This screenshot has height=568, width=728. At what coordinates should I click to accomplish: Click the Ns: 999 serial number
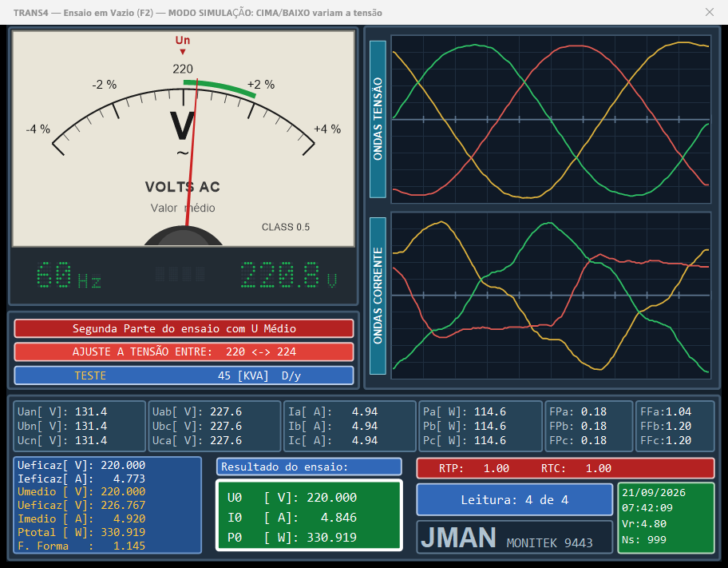pos(644,540)
